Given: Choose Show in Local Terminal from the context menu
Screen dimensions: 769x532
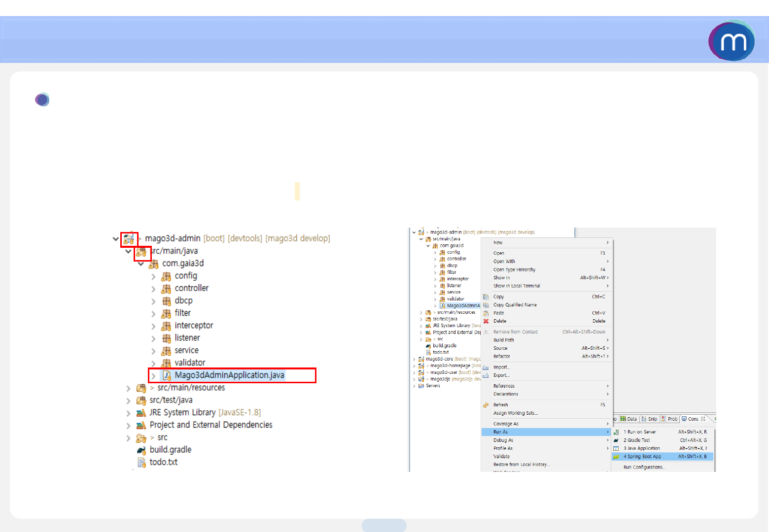Looking at the screenshot, I should coord(547,286).
